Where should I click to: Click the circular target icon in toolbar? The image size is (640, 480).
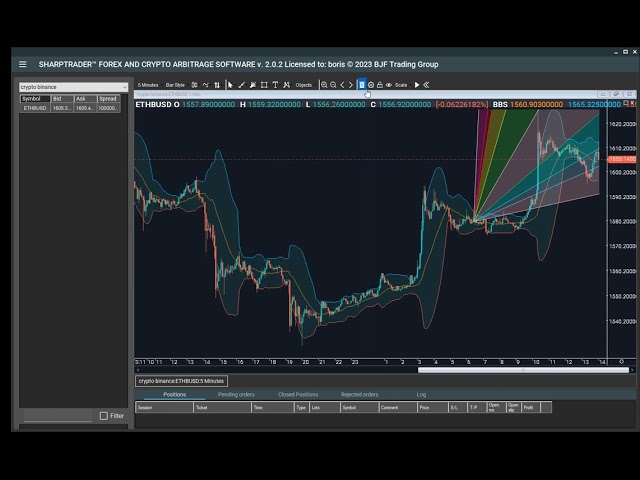click(x=371, y=85)
